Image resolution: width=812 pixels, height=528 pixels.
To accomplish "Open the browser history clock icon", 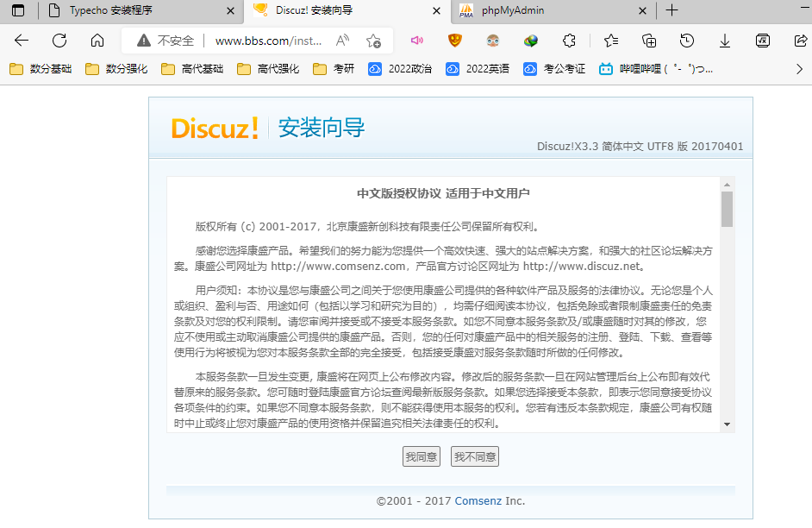I will (x=687, y=41).
